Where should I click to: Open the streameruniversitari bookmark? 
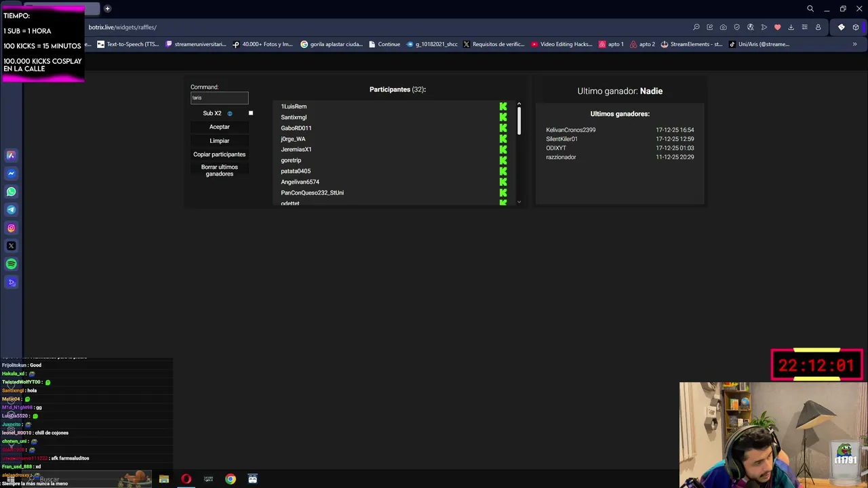point(196,44)
